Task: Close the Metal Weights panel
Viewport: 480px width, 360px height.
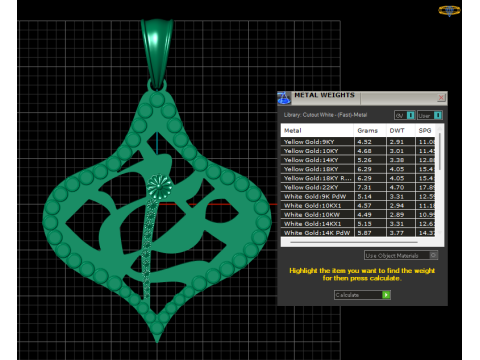Action: coord(441,97)
